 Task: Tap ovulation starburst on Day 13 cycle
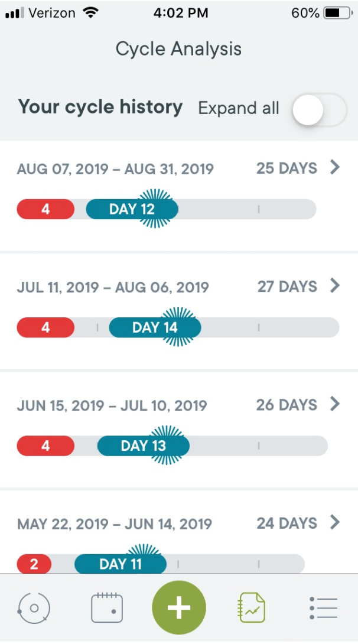pos(167,445)
